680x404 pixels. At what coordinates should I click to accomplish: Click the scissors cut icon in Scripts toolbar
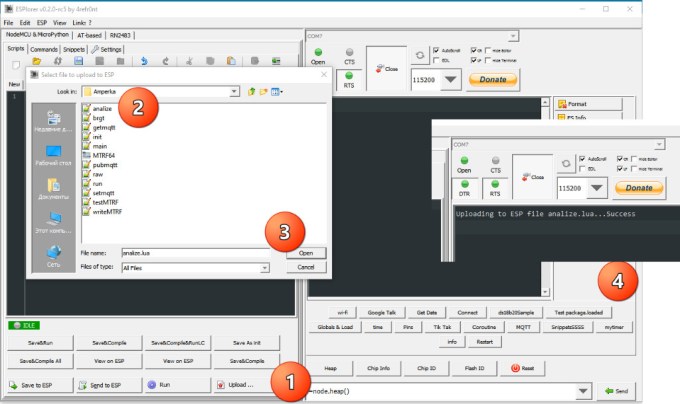coord(187,62)
